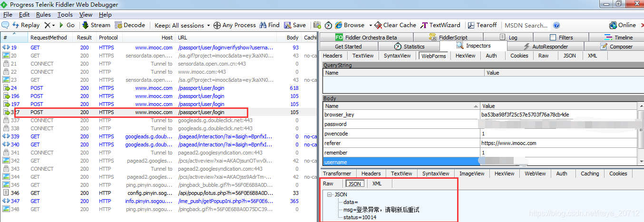This screenshot has width=644, height=222.
Task: Collapse the JSON tree root node
Action: (329, 194)
